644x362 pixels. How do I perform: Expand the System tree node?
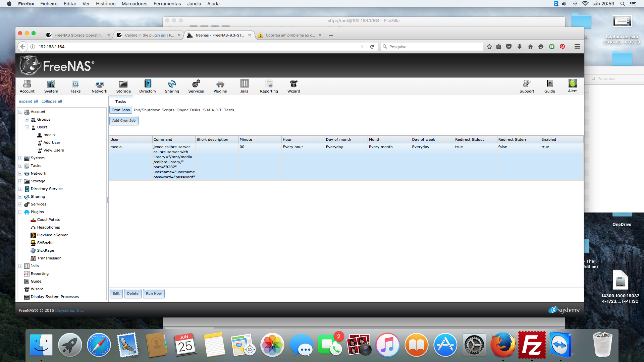point(20,158)
